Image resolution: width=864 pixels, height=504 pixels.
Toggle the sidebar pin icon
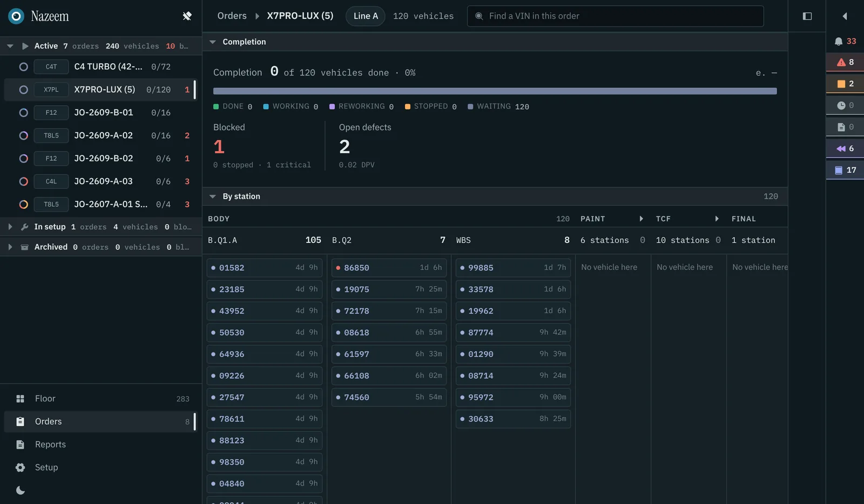click(187, 16)
